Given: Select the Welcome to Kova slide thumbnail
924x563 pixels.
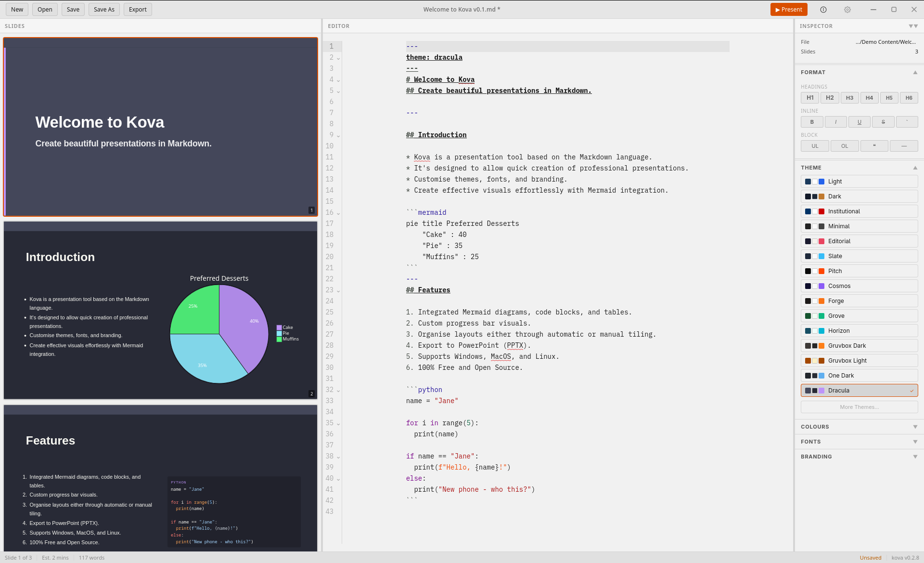Looking at the screenshot, I should click(160, 127).
